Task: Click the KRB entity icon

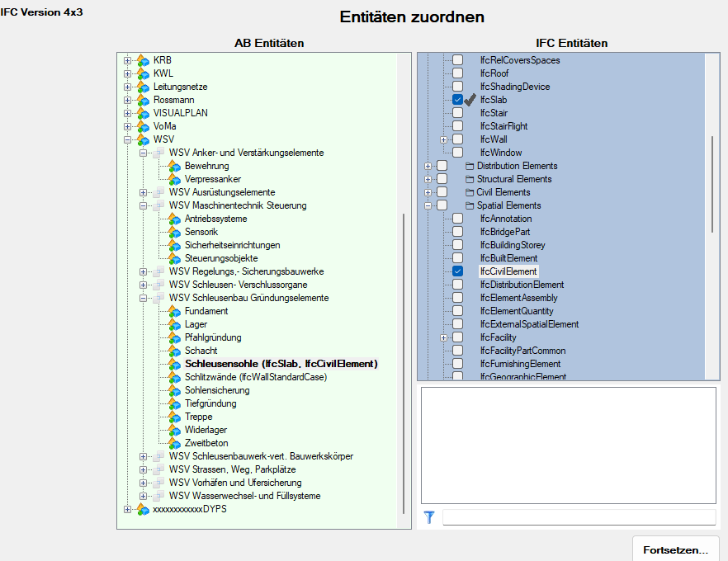Action: tap(143, 60)
